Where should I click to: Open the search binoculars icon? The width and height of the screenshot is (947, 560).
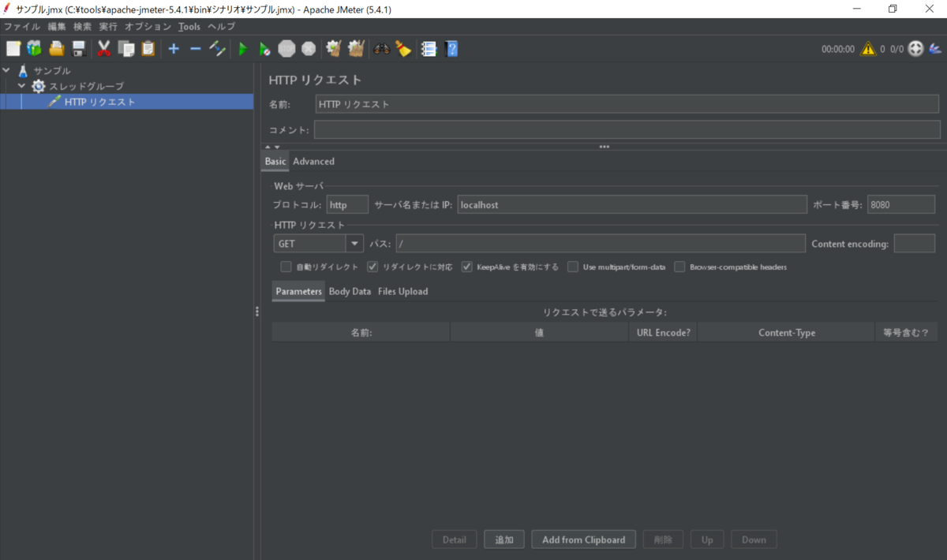pyautogui.click(x=382, y=48)
